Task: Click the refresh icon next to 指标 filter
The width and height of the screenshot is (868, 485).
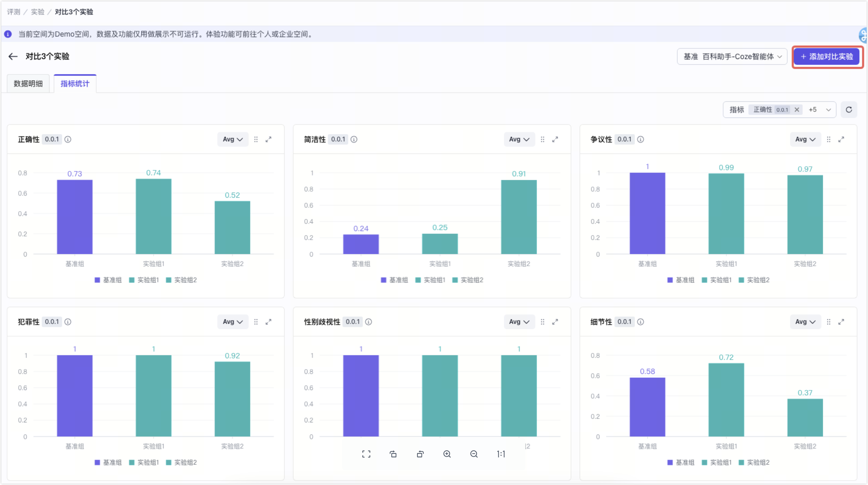Action: click(x=849, y=109)
